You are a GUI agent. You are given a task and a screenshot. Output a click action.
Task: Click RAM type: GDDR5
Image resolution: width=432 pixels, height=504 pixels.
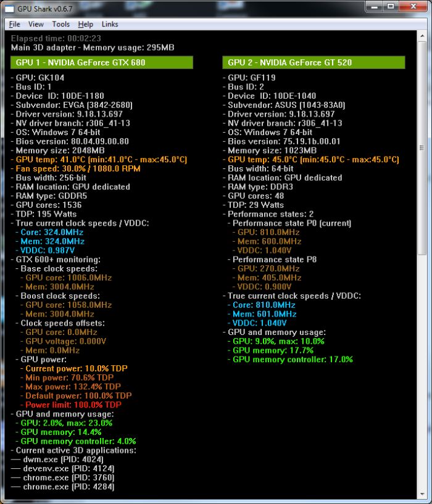coord(49,196)
